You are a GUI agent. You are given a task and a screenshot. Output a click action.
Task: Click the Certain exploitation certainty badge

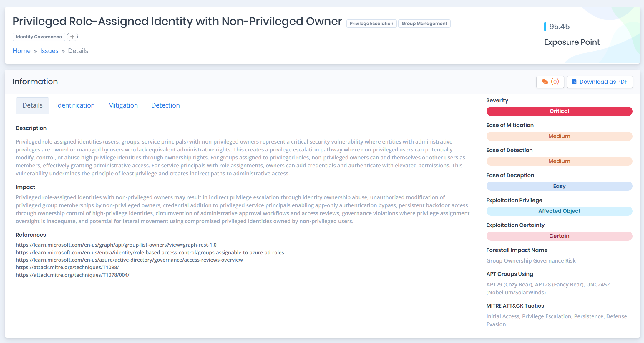(559, 236)
